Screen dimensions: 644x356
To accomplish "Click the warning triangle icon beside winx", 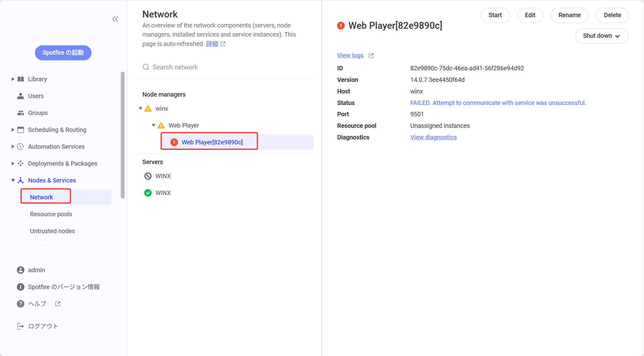I will point(148,108).
